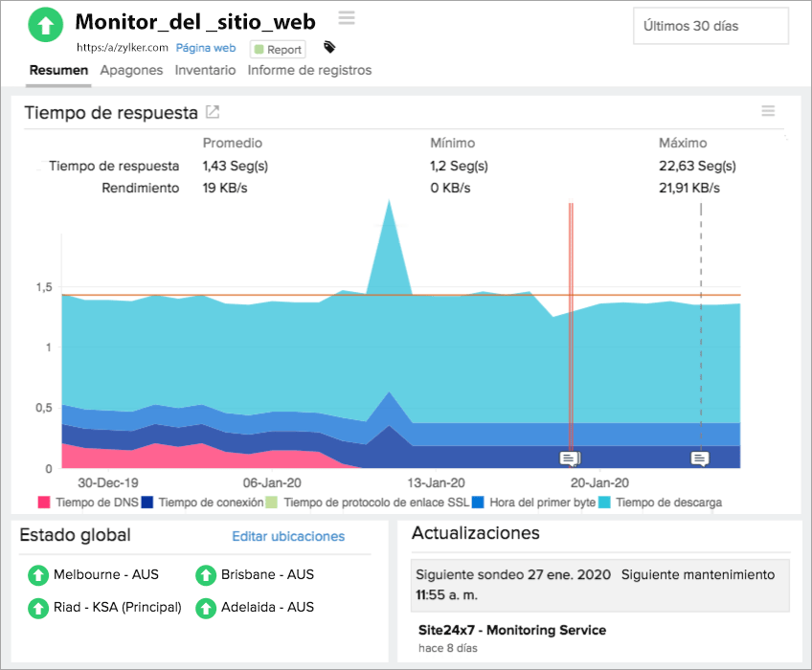Screen dimensions: 812x670
Task: Click the tag icon next to Report
Action: [x=329, y=48]
